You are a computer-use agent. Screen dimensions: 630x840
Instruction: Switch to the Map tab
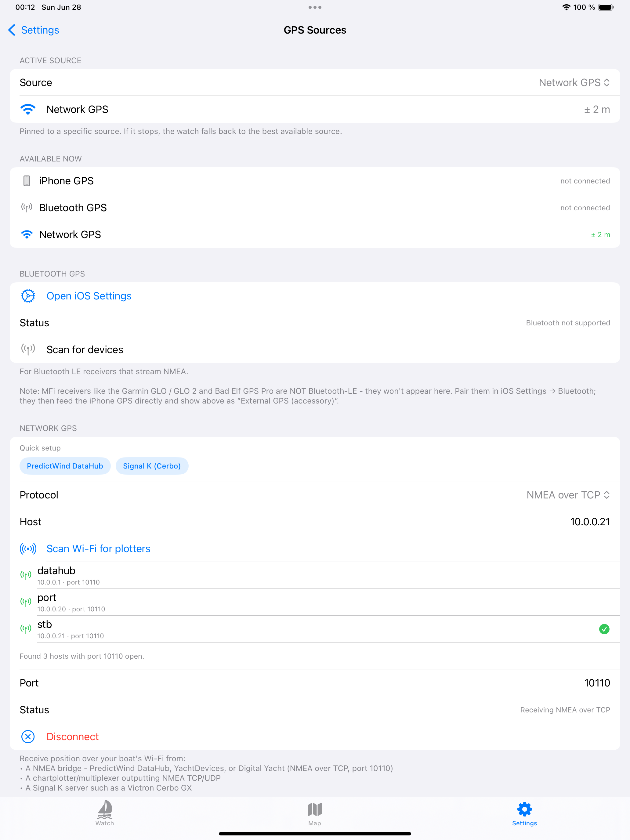pyautogui.click(x=315, y=813)
